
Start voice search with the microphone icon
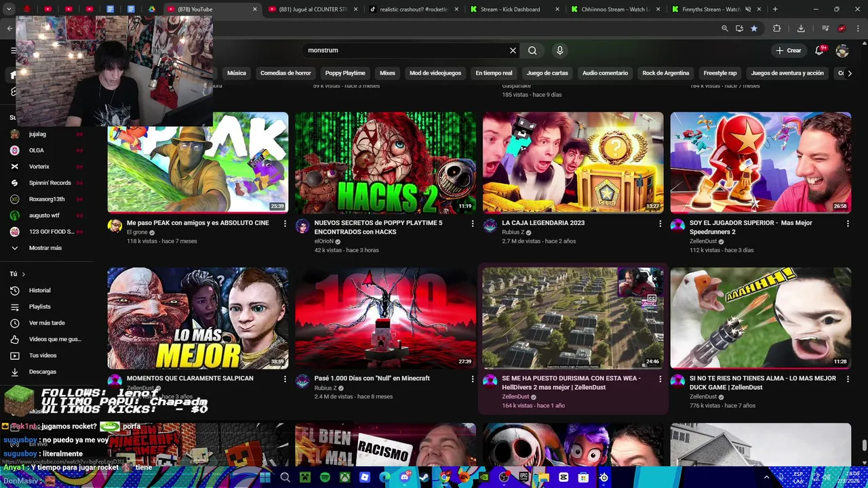click(x=559, y=50)
